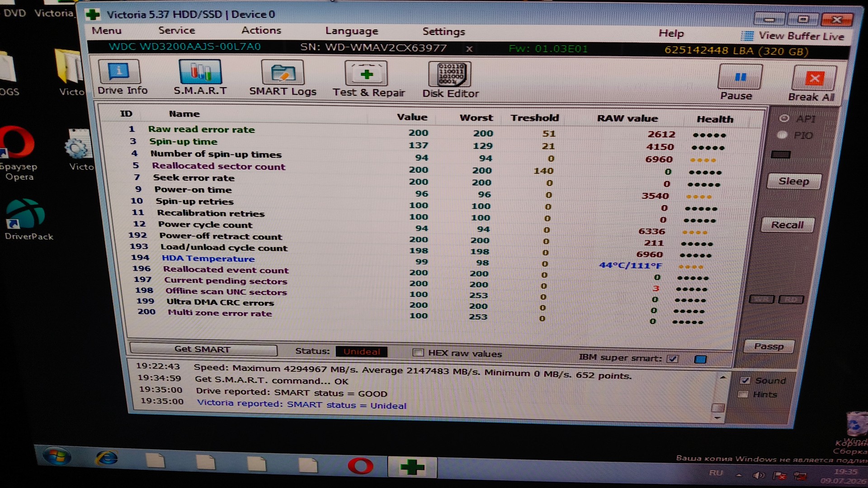Viewport: 868px width, 488px height.
Task: Click the RU language indicator
Action: [x=716, y=473]
